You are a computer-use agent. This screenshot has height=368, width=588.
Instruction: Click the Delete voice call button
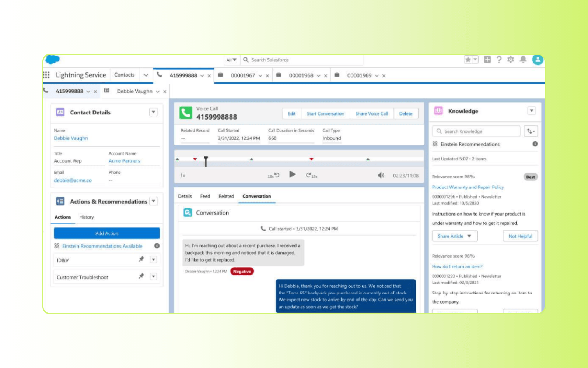click(x=406, y=114)
